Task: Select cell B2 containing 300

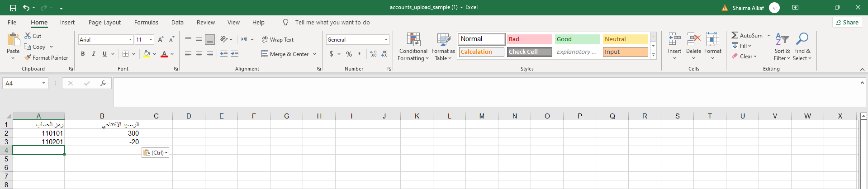Action: (102, 133)
